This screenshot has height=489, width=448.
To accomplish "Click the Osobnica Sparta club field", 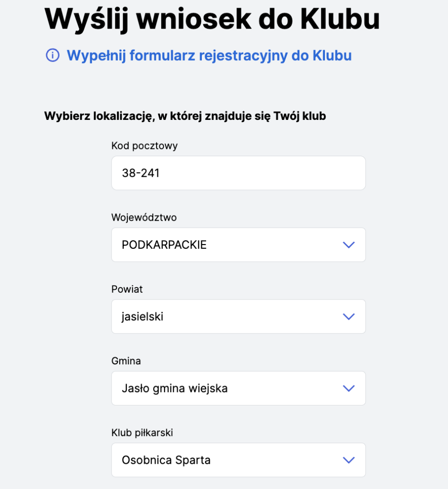I will 215,459.
